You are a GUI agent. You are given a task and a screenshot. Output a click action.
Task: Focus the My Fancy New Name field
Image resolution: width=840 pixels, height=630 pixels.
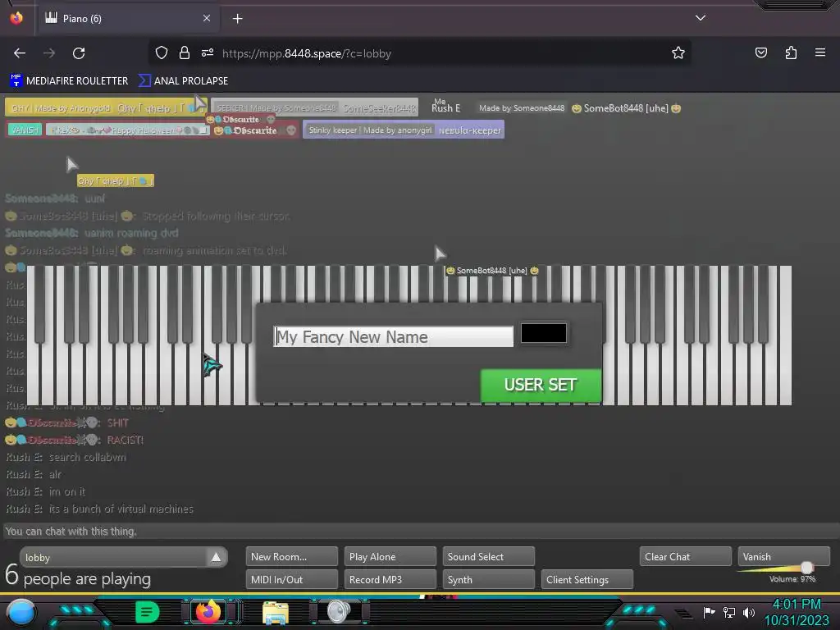point(393,336)
